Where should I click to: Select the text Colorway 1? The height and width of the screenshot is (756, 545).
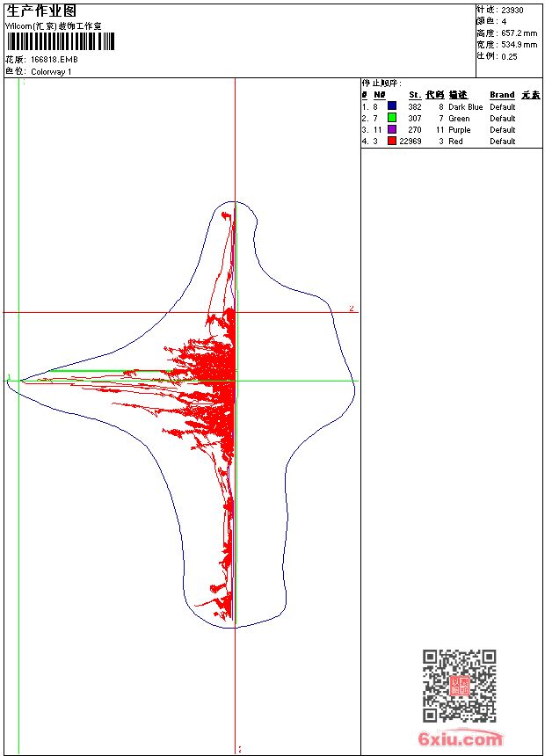click(51, 72)
